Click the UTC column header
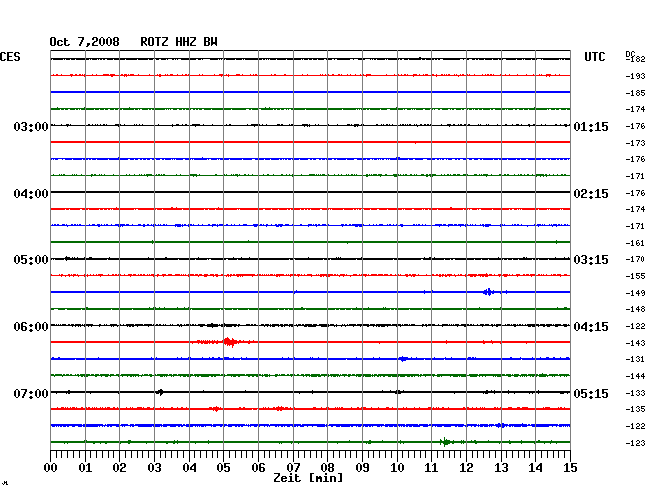Screen dimensions: 650x494 [x=594, y=57]
